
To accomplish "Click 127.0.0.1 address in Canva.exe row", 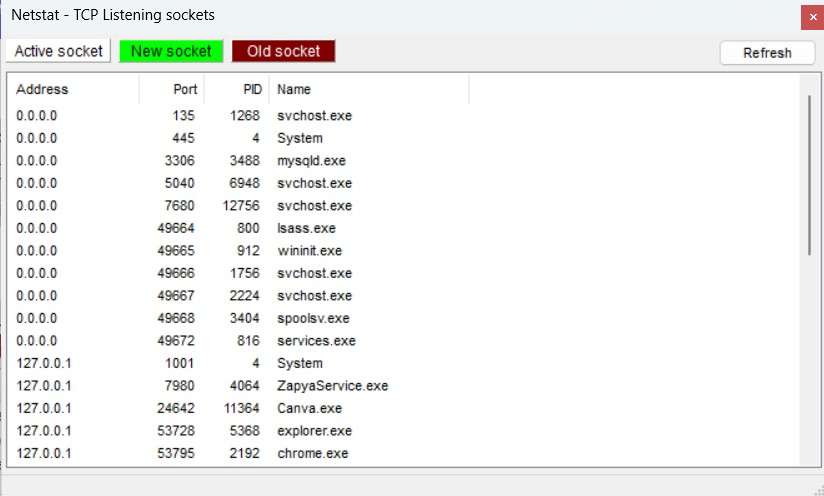I will pyautogui.click(x=44, y=408).
